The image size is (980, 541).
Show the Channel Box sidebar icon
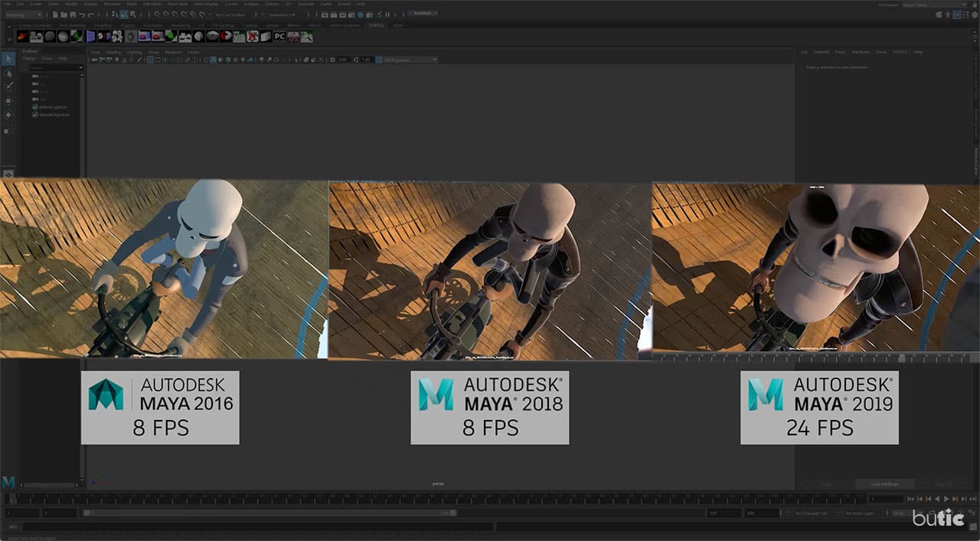[x=975, y=15]
